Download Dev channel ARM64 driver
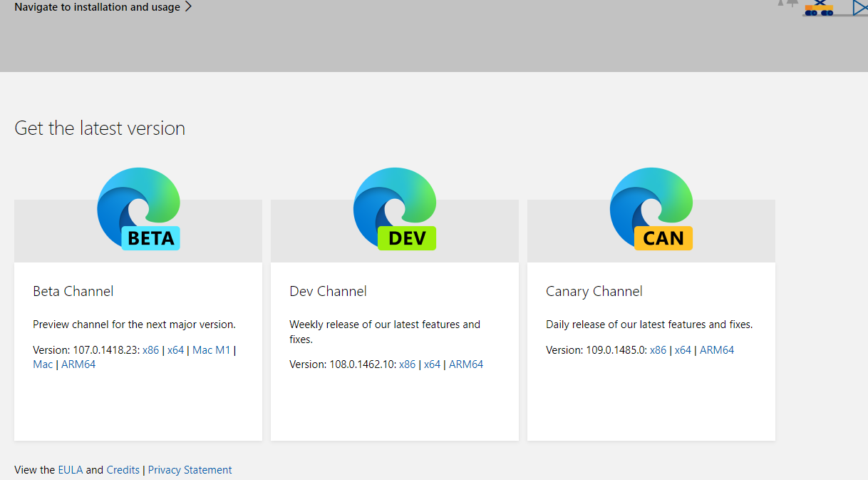 pos(466,364)
